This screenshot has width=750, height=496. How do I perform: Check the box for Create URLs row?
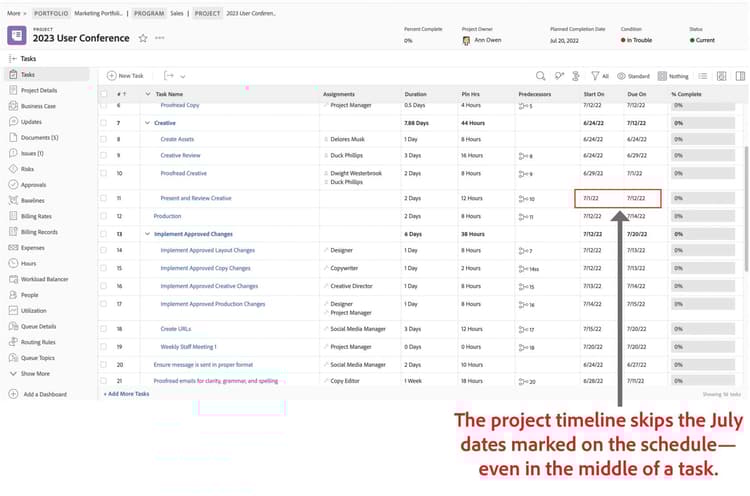[104, 329]
